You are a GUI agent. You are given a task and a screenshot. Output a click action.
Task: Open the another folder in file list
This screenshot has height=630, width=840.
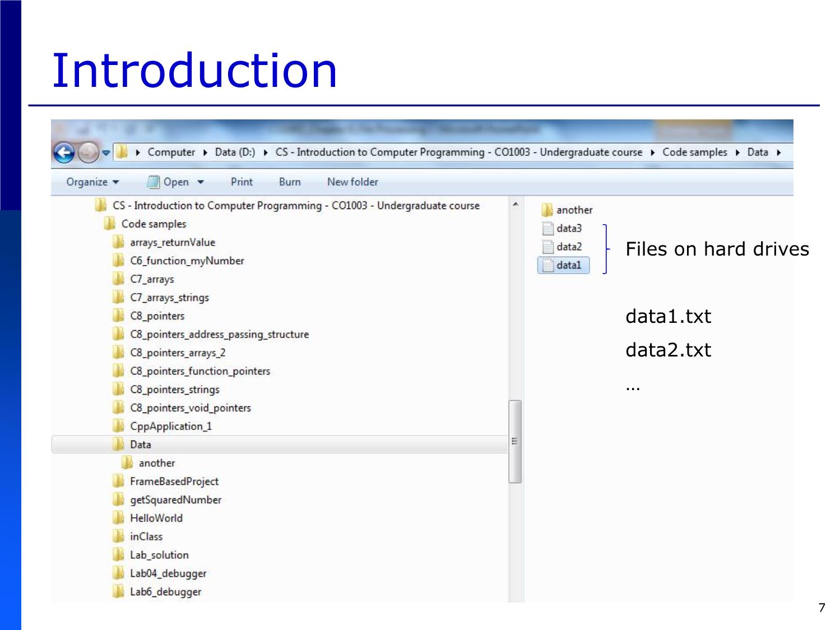coord(567,210)
